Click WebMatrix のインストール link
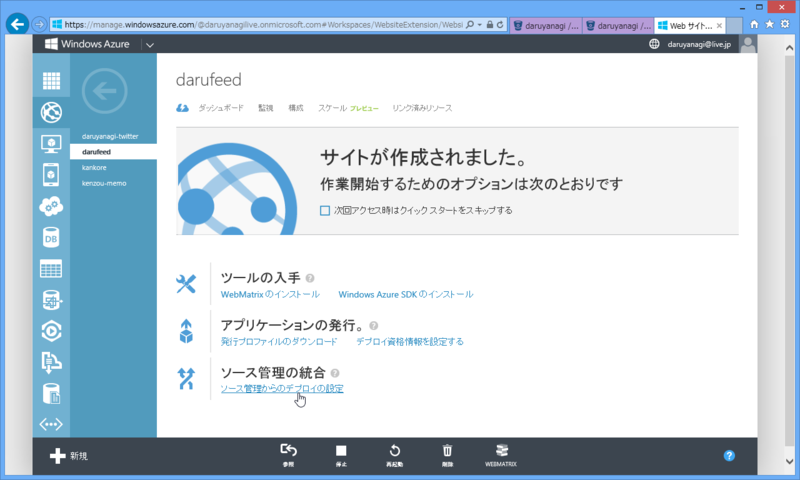 tap(270, 294)
